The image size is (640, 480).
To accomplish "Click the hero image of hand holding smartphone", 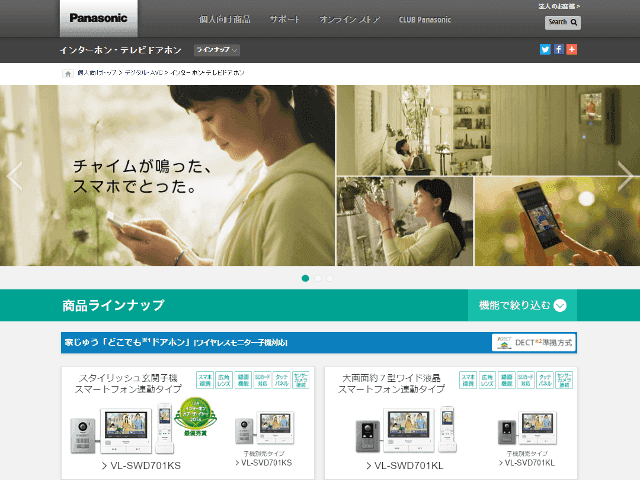I will pos(557,221).
